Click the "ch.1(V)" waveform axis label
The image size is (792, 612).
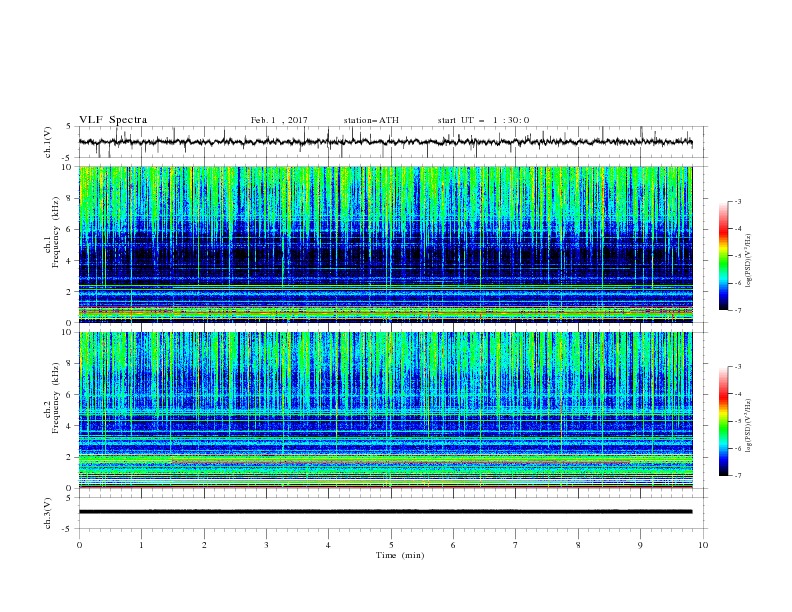point(48,142)
